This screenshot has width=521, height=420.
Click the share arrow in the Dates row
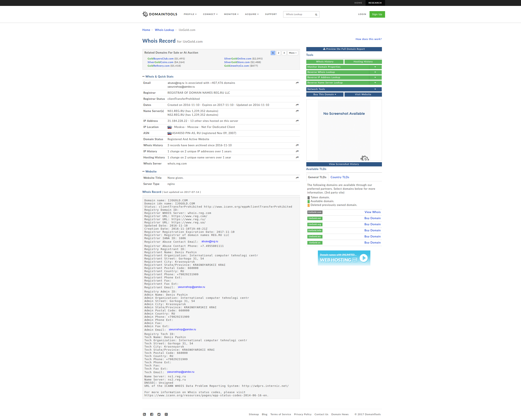pyautogui.click(x=297, y=105)
